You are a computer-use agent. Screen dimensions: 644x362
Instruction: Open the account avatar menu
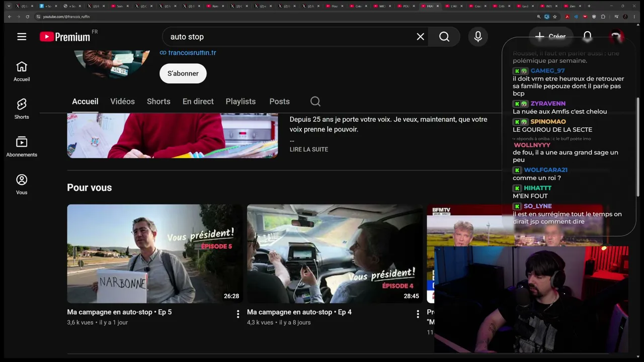point(616,37)
